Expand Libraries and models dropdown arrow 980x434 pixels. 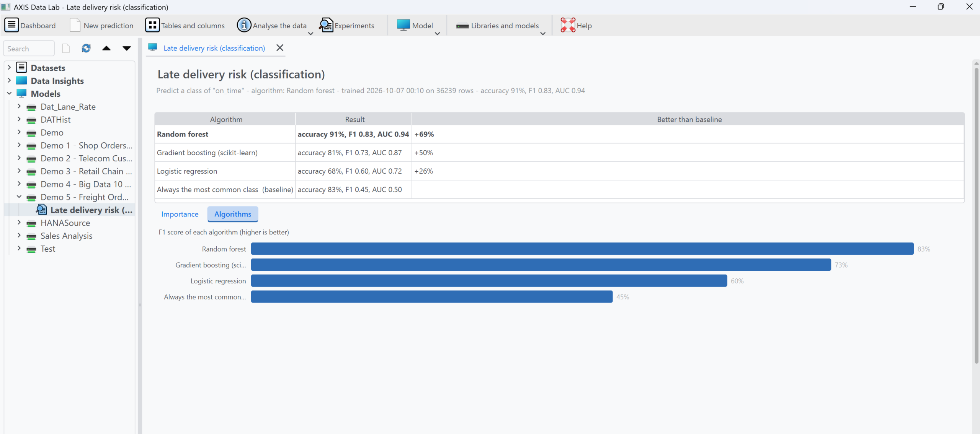click(x=542, y=34)
